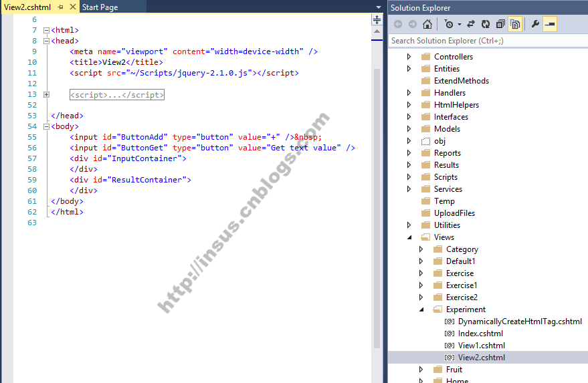Open the pending changes filter dropdown arrow

459,25
